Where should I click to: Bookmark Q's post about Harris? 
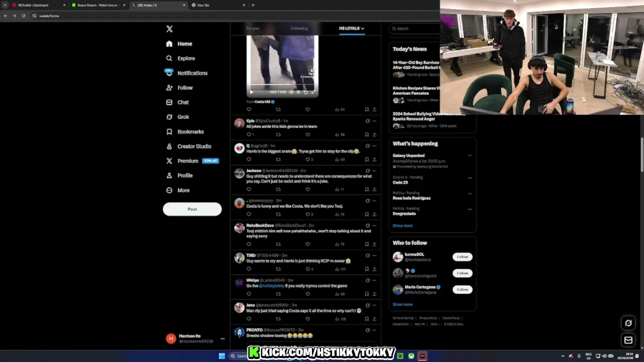367,159
